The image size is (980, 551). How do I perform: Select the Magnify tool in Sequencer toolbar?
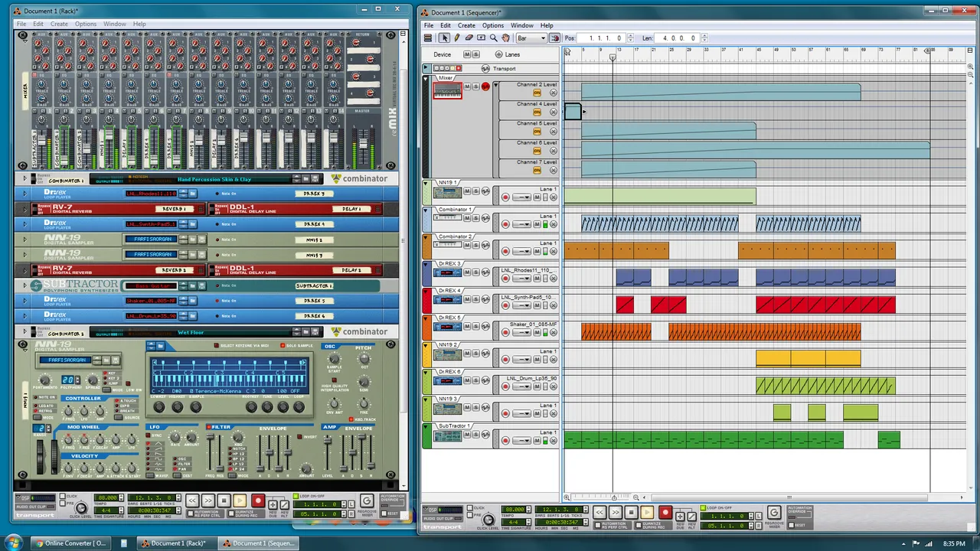coord(493,37)
